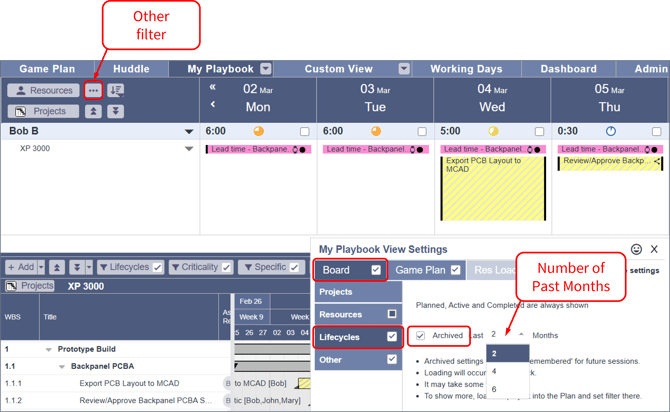Toggle the Resources checkbox in view settings
670x412 pixels.
tap(392, 314)
